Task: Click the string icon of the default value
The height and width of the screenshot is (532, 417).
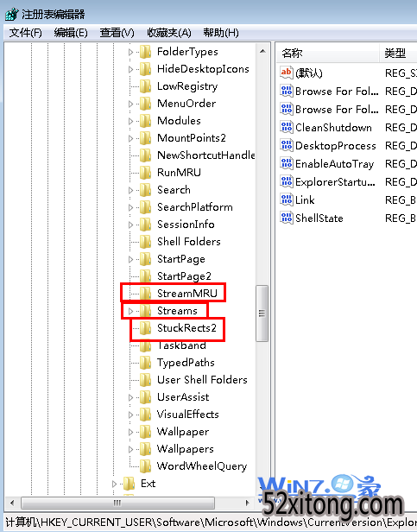Action: click(x=287, y=73)
